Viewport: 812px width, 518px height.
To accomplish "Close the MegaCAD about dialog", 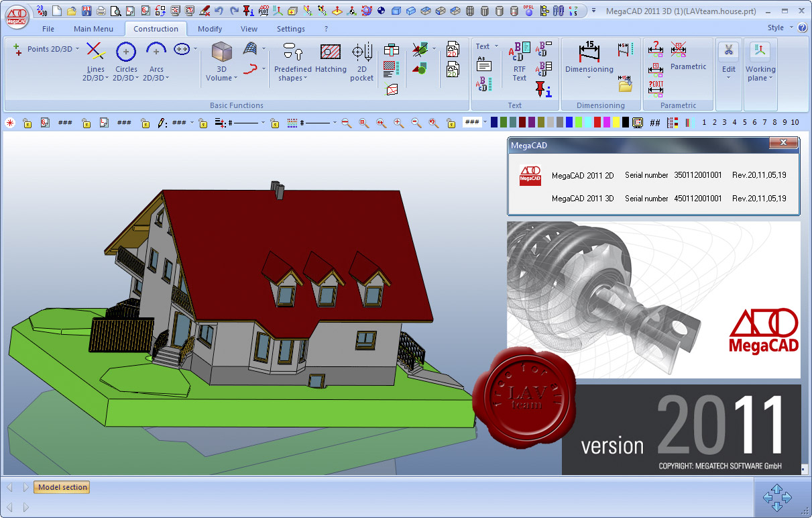I will click(x=783, y=142).
